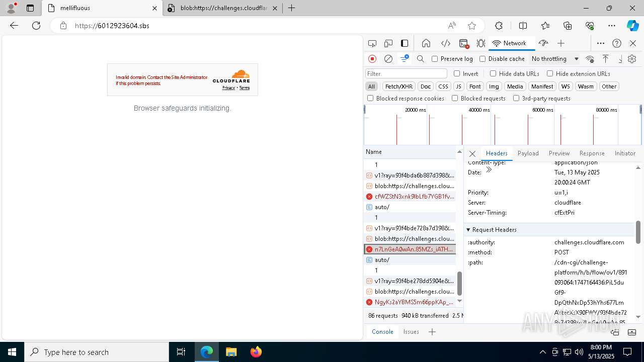Open the Issues drawer tab

pyautogui.click(x=411, y=332)
